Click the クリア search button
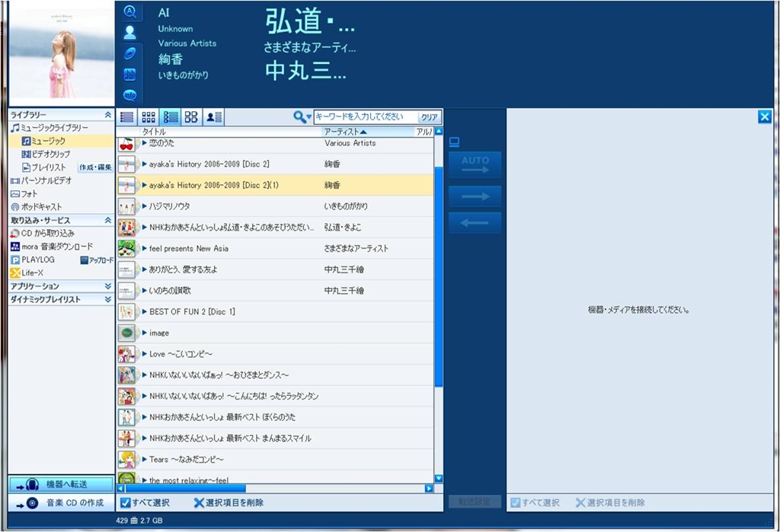The width and height of the screenshot is (780, 532). 430,117
